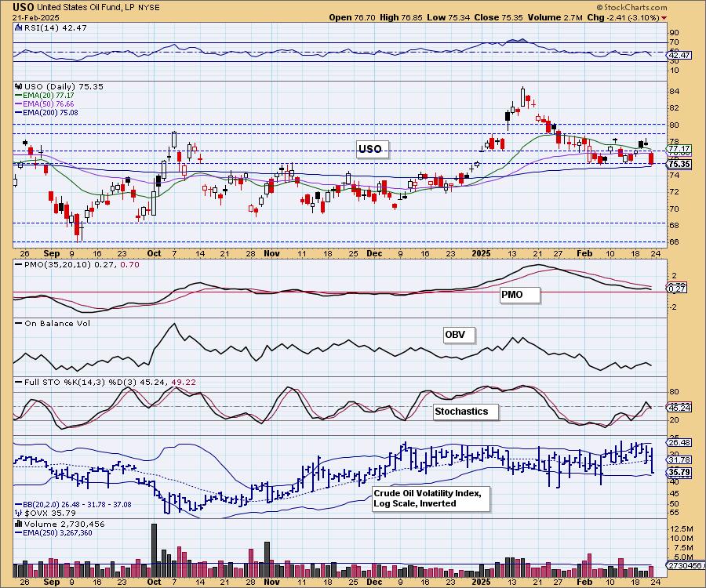Click the Nov label under the price panel
The width and height of the screenshot is (706, 588).
point(271,253)
